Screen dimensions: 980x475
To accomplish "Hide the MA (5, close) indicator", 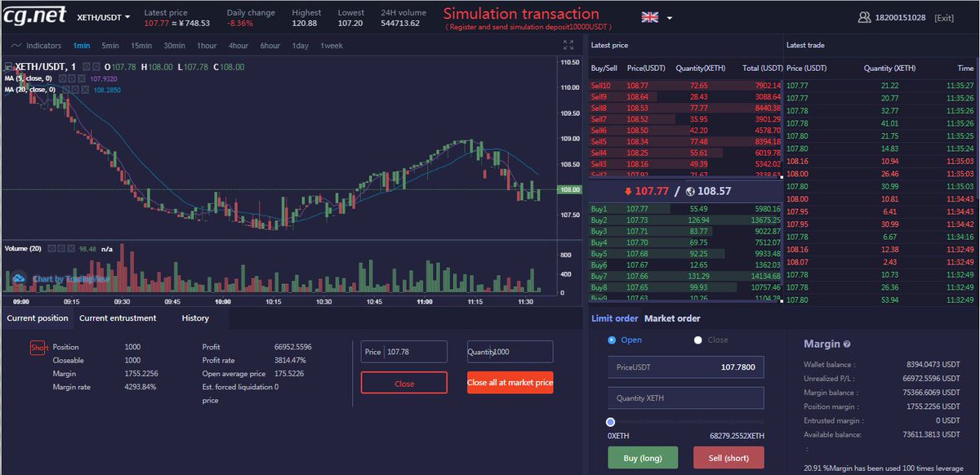I will tap(62, 78).
